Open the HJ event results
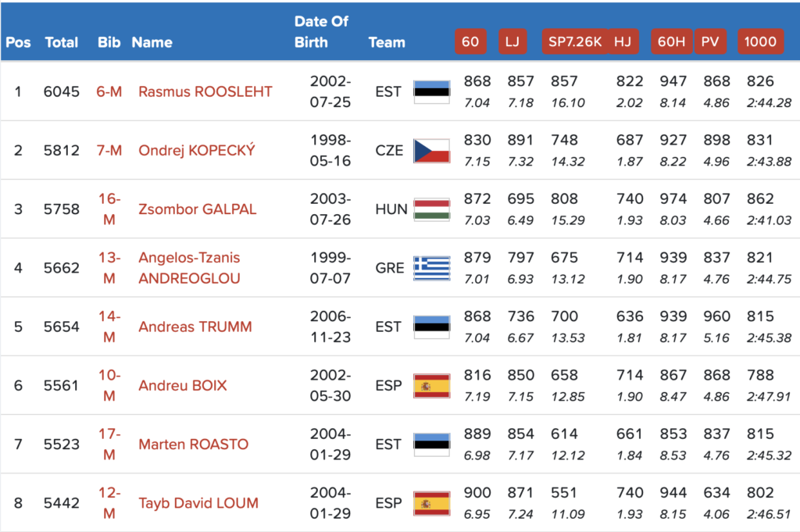This screenshot has height=532, width=800. 623,42
